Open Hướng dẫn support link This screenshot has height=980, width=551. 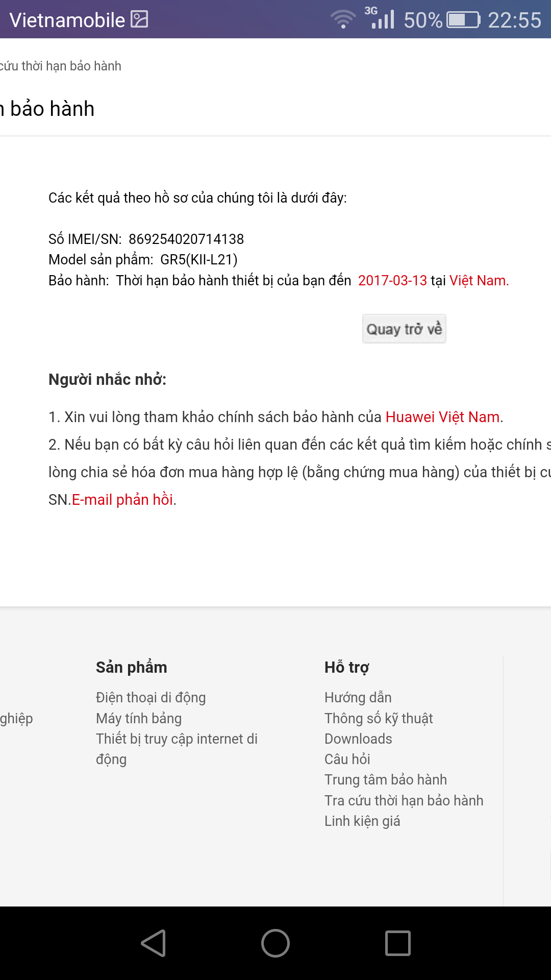click(358, 698)
